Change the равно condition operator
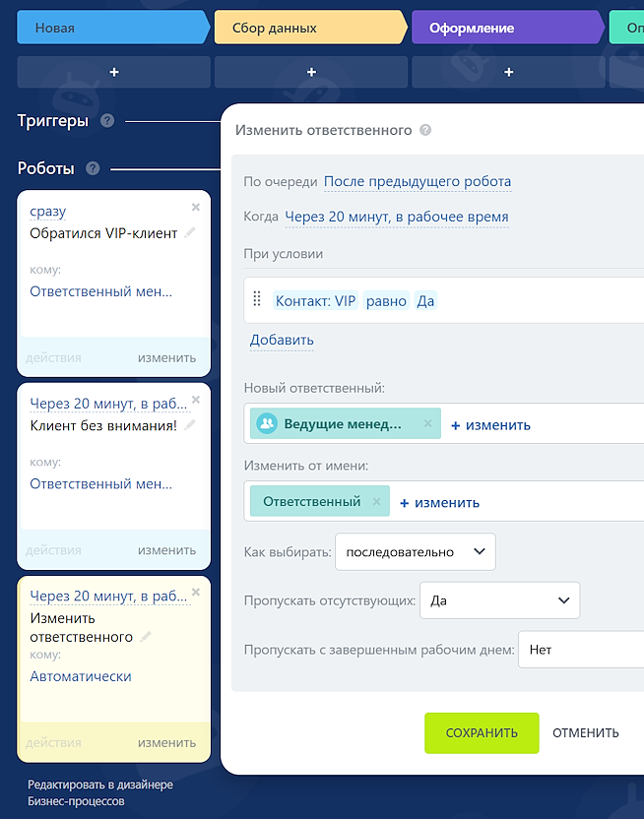644x819 pixels. point(386,301)
